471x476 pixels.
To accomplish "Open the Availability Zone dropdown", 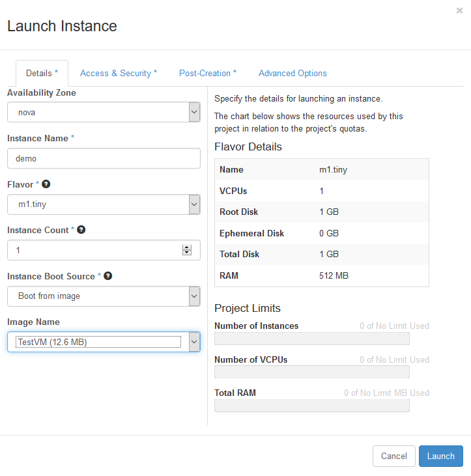I will coord(104,112).
